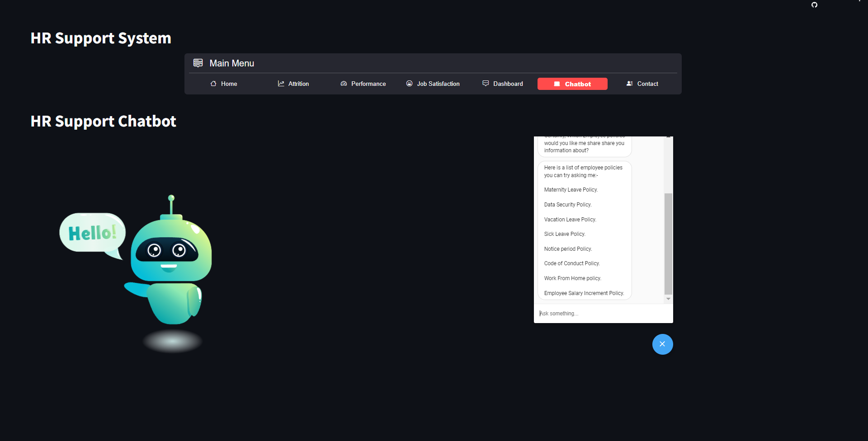Select Maternity Leave Policy in the chat

coord(571,189)
